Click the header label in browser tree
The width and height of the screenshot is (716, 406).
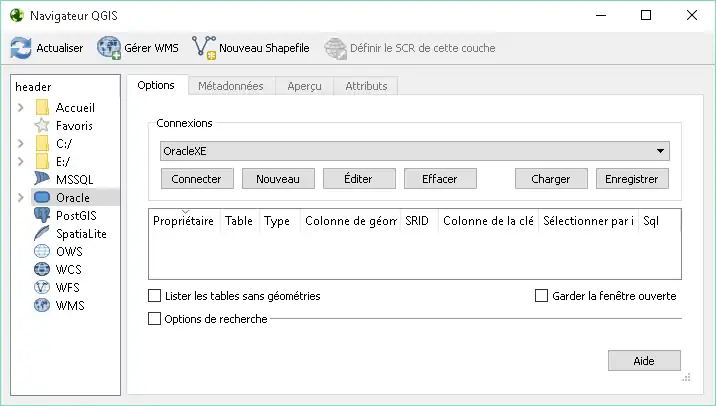(x=33, y=87)
